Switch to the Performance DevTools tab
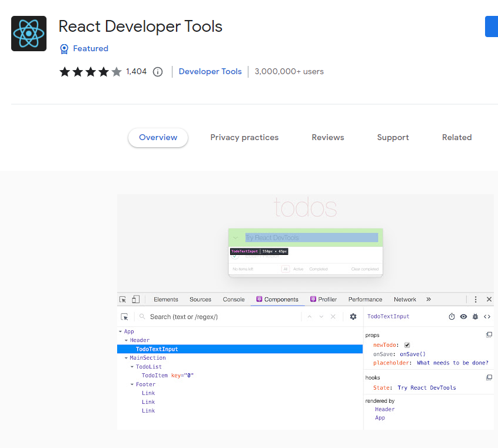This screenshot has height=448, width=498. (365, 299)
